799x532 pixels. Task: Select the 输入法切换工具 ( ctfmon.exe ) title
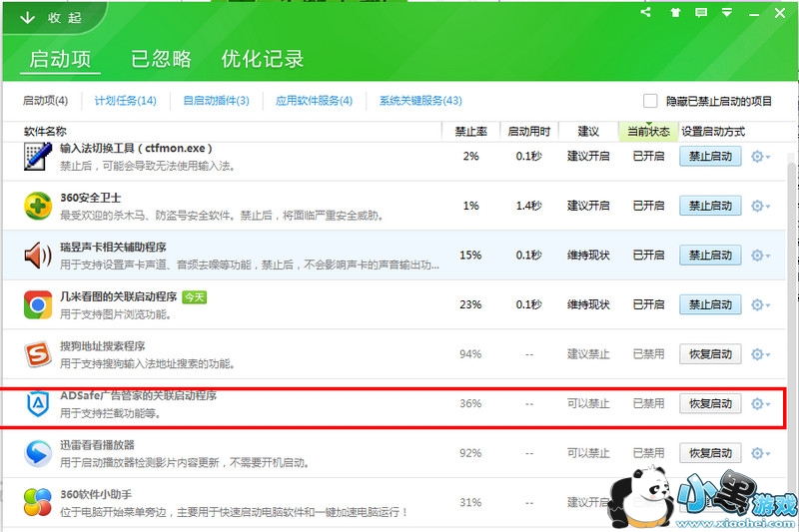click(x=136, y=149)
